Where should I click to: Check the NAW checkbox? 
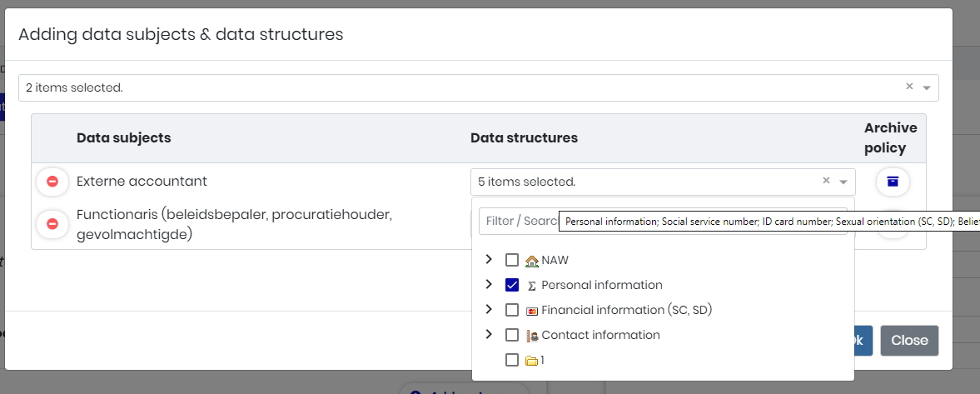coord(512,260)
